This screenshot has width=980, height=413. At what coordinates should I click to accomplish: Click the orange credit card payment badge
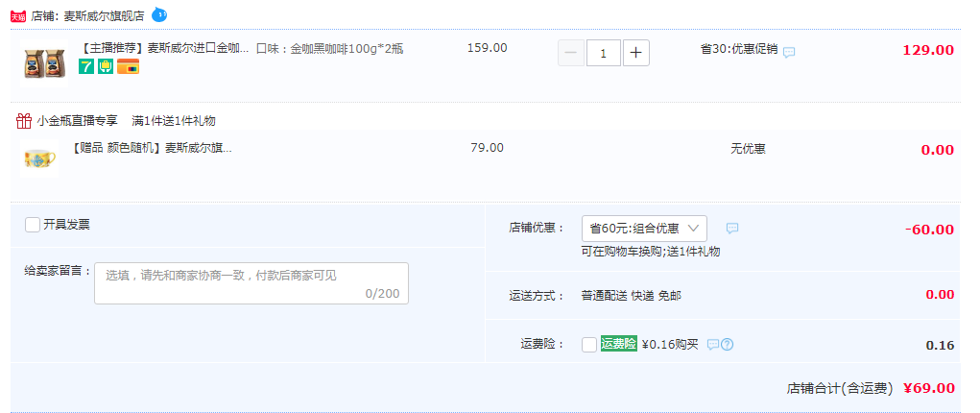(128, 66)
